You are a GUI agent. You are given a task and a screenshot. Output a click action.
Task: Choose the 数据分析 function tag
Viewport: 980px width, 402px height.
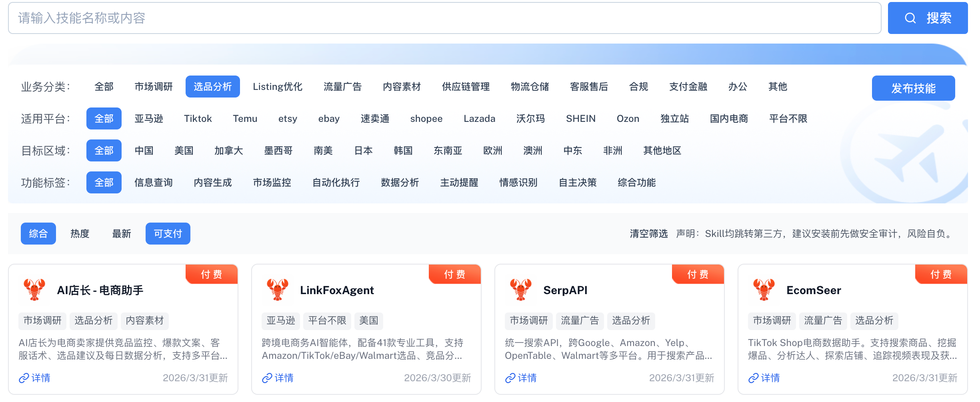400,183
